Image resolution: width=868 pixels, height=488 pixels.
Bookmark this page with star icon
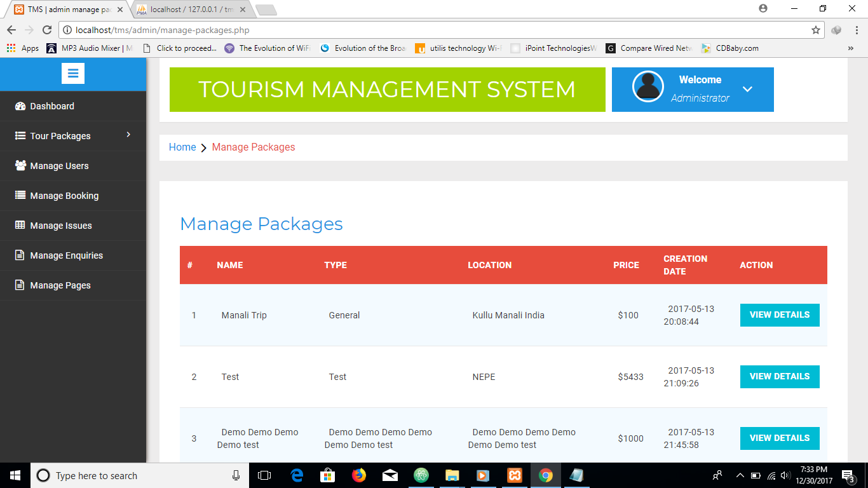pos(816,30)
